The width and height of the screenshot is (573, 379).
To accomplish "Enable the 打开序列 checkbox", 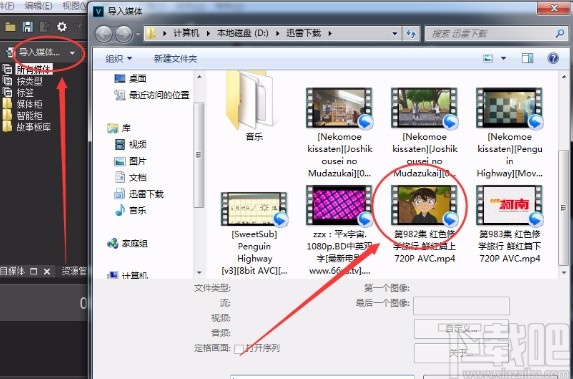I will (x=239, y=349).
